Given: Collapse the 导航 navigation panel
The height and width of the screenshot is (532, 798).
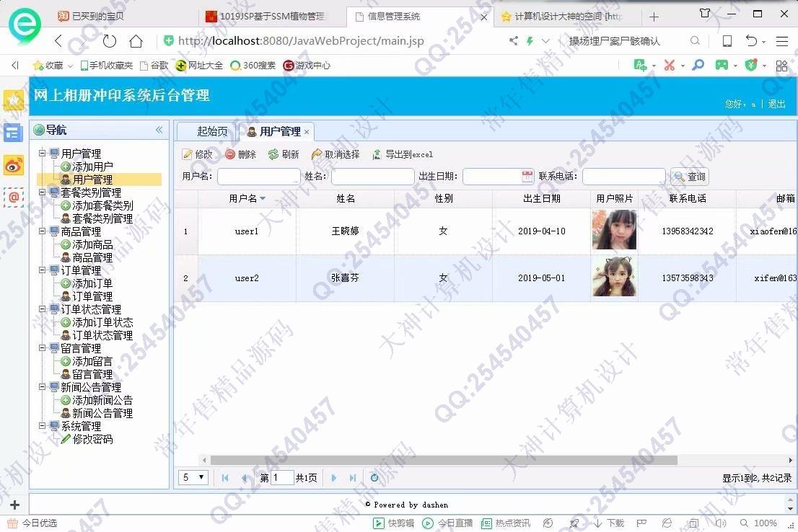Looking at the screenshot, I should coord(159,130).
